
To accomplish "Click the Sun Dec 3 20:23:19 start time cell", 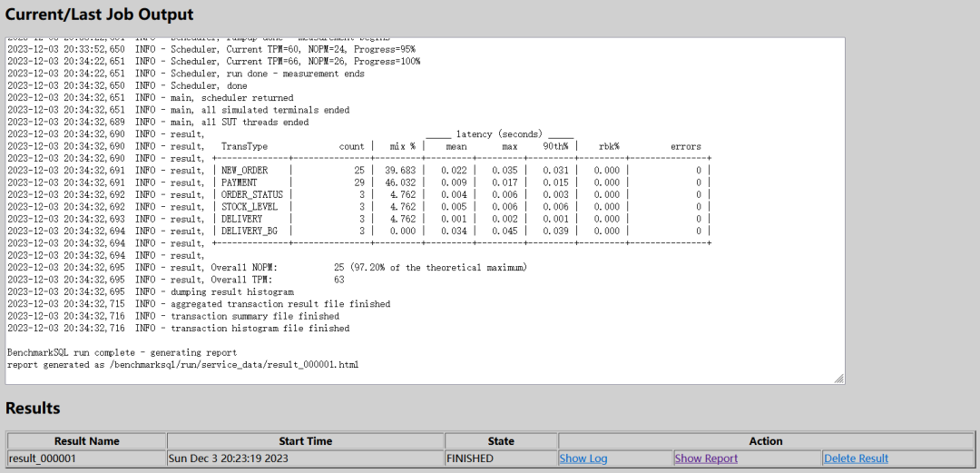I will tap(305, 458).
